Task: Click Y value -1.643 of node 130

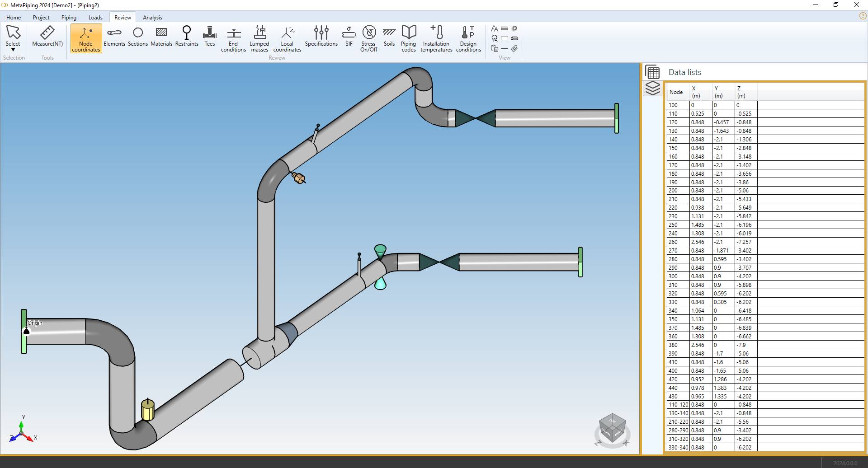Action: tap(723, 131)
